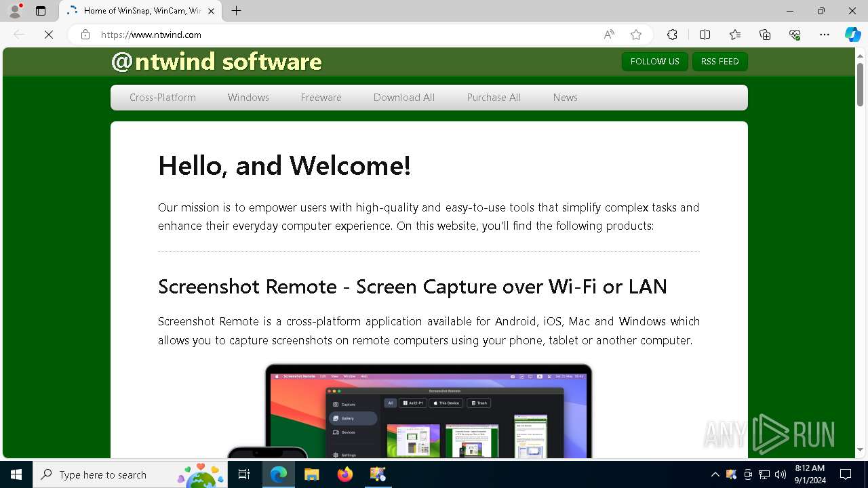868x488 pixels.
Task: Launch Firefox from taskbar
Action: pos(344,474)
